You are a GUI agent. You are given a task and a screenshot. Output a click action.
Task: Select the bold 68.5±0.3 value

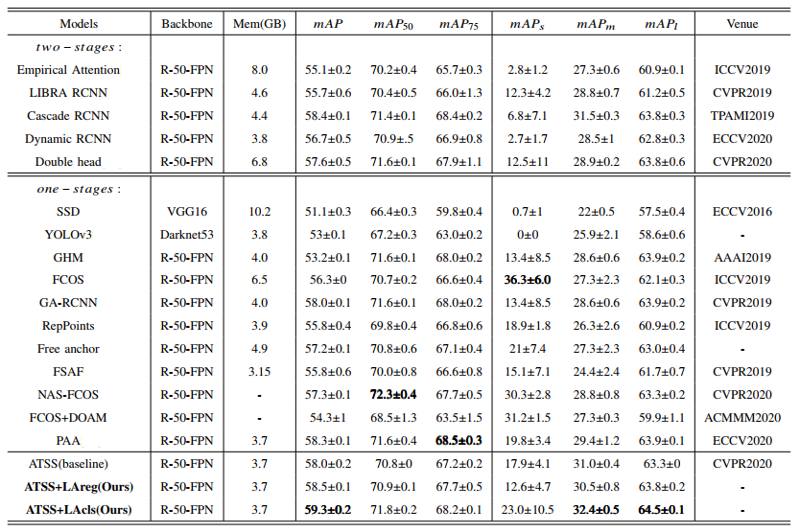[458, 440]
